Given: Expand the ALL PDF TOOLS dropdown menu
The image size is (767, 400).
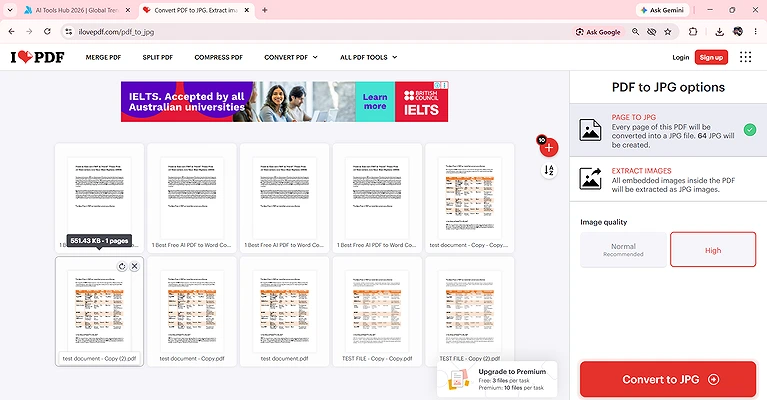Looking at the screenshot, I should [369, 57].
